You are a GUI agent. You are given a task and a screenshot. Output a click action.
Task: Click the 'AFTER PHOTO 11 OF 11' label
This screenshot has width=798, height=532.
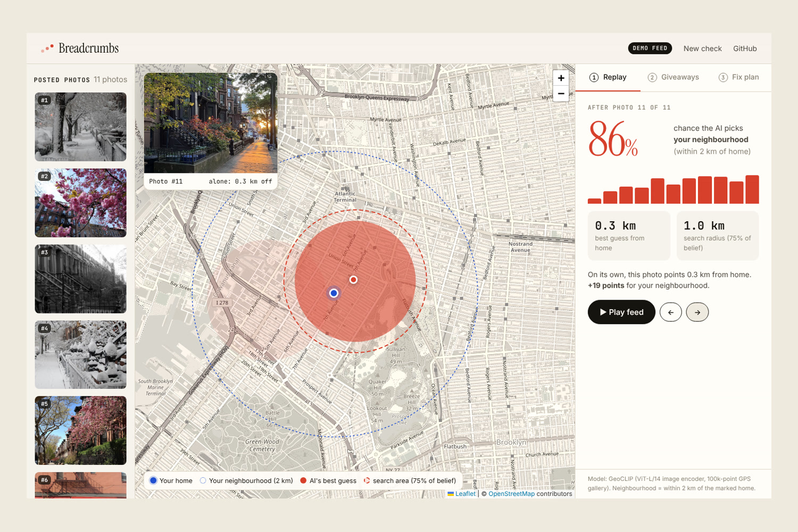coord(629,107)
